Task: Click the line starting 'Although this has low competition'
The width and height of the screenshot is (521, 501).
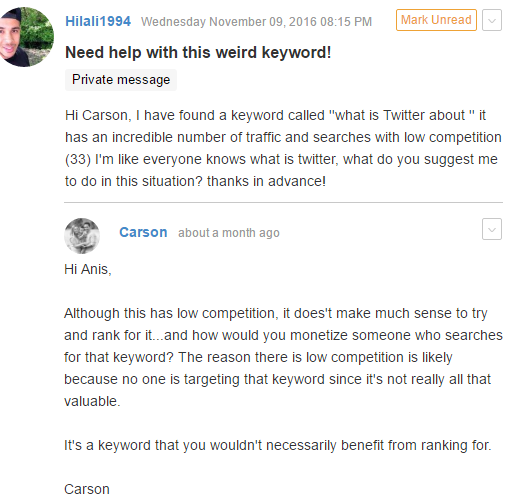Action: tap(276, 313)
